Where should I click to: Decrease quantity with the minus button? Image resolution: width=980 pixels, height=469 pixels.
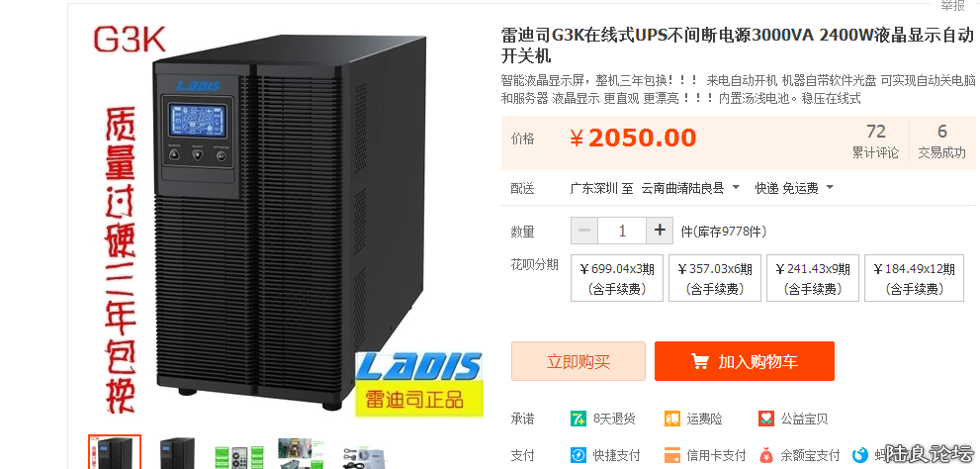click(584, 231)
